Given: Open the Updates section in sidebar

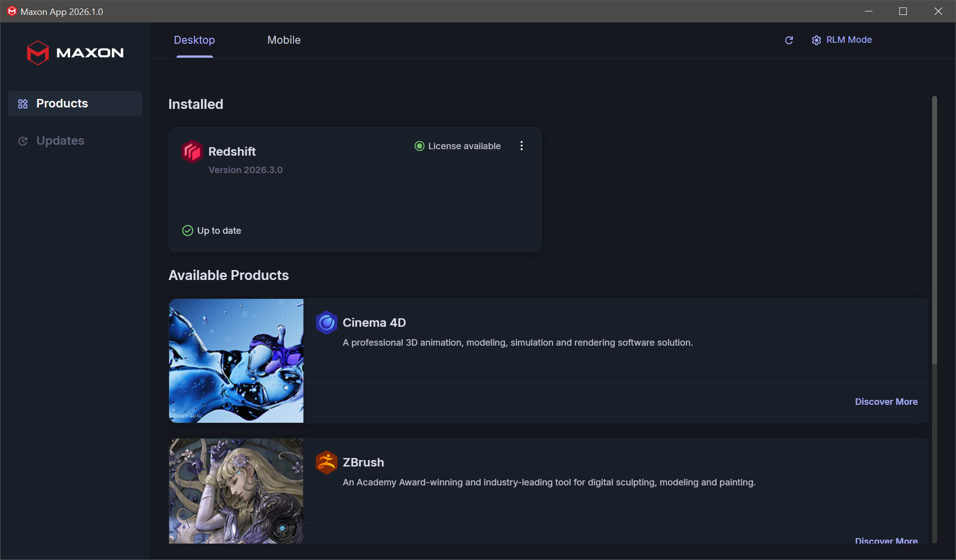Looking at the screenshot, I should pyautogui.click(x=75, y=141).
